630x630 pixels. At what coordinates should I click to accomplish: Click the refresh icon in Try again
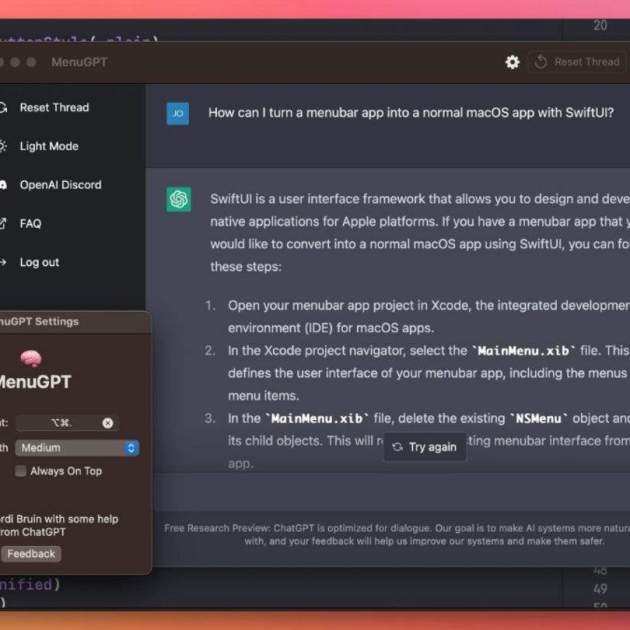click(397, 447)
